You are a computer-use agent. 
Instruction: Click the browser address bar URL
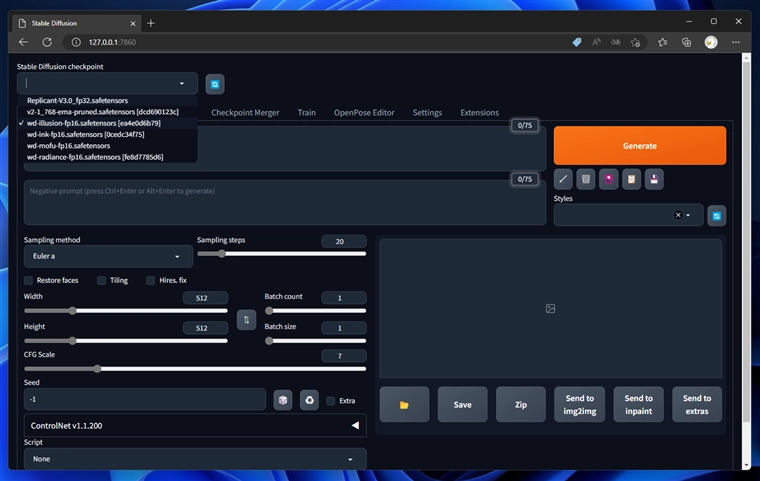pos(112,42)
